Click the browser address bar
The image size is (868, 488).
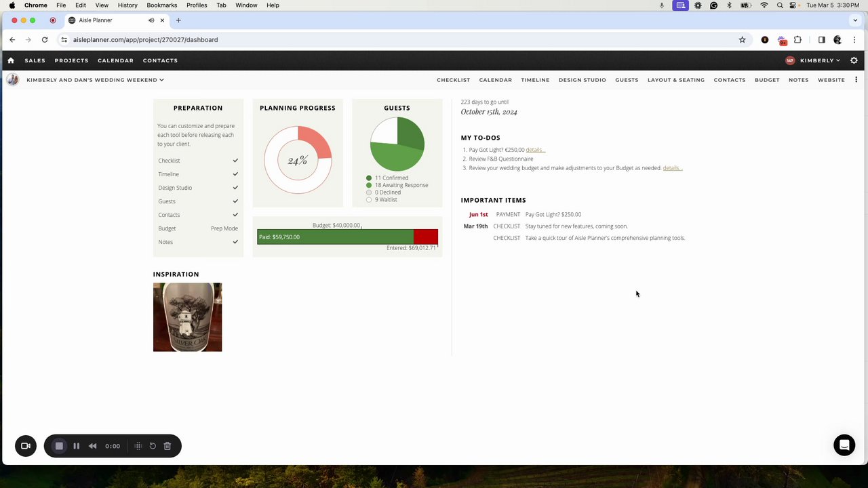(400, 40)
